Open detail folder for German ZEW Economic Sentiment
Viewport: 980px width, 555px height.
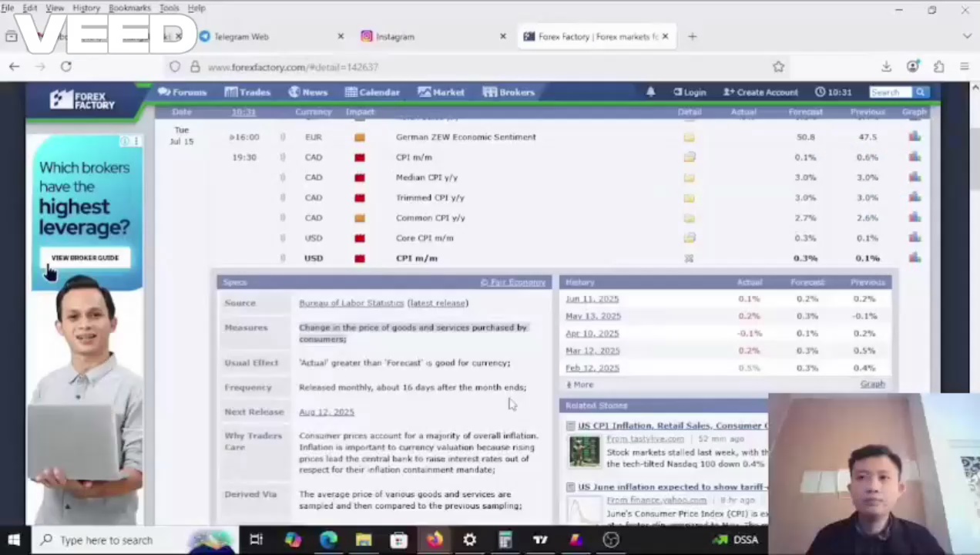689,137
